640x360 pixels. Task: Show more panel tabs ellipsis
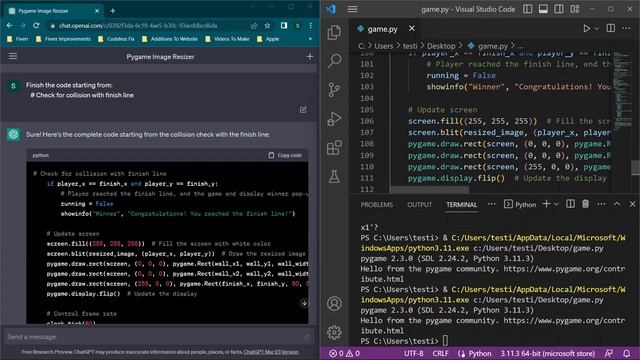(491, 204)
